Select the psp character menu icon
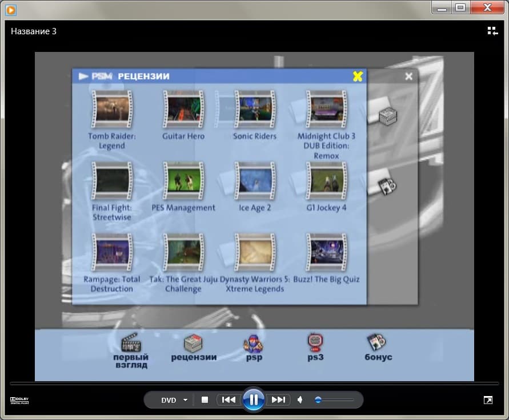 tap(253, 344)
